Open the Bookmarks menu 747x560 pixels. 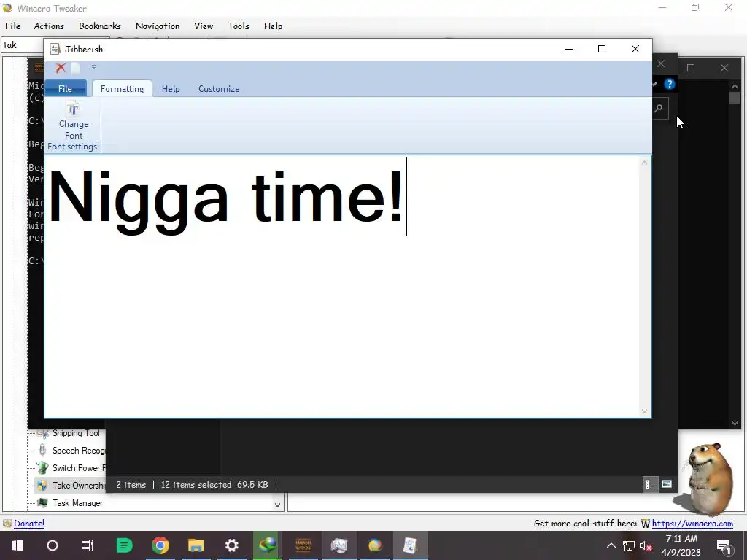[100, 26]
